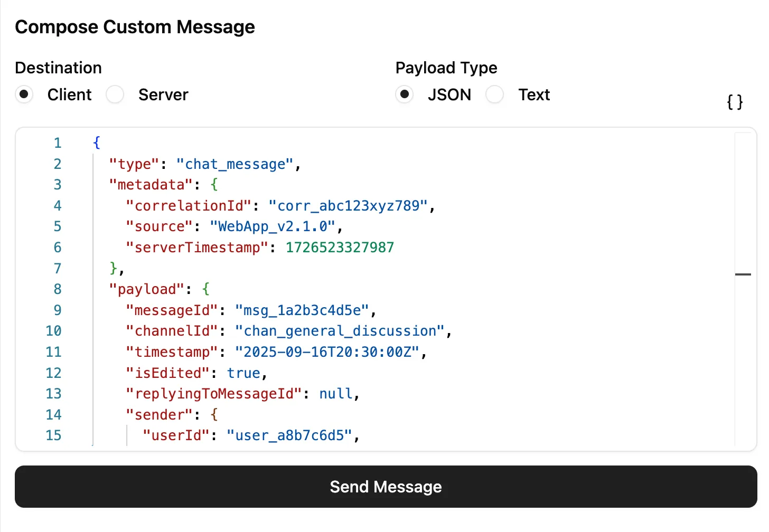Image resolution: width=769 pixels, height=532 pixels.
Task: Change payload type to Text
Action: pyautogui.click(x=495, y=94)
